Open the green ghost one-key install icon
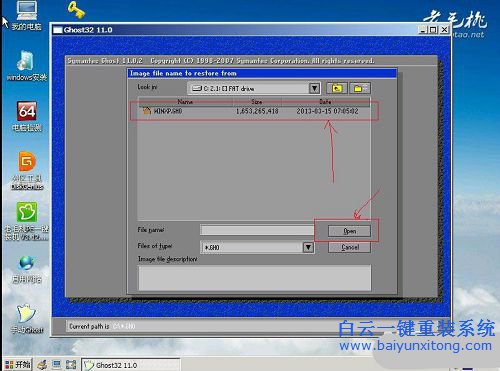The height and width of the screenshot is (371, 500). tap(27, 221)
